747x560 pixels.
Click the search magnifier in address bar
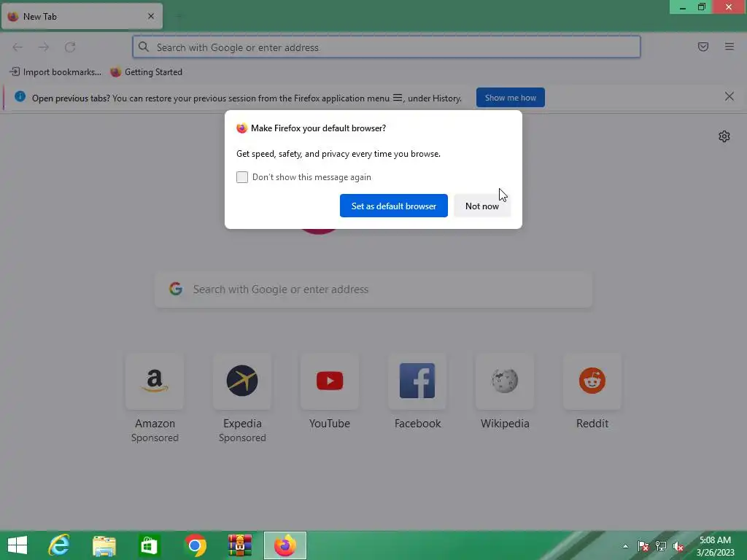tap(144, 47)
